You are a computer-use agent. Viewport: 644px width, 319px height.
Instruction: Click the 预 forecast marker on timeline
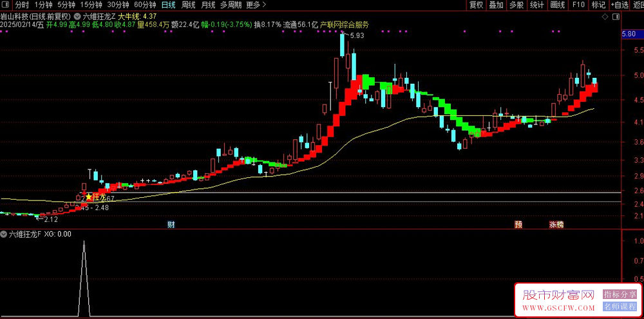tap(518, 224)
